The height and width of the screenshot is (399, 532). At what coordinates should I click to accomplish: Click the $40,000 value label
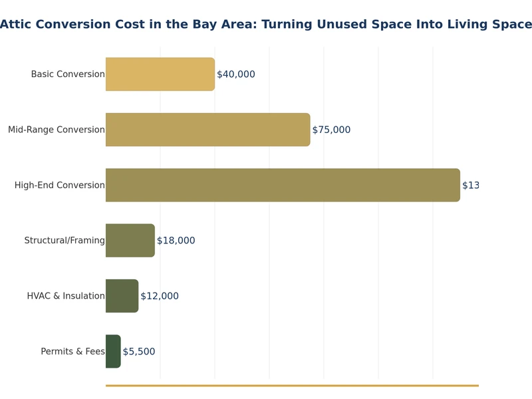tap(235, 74)
